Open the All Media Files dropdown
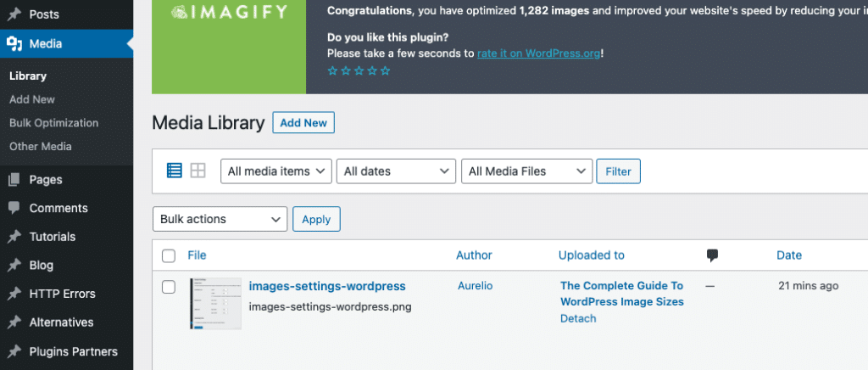Image resolution: width=868 pixels, height=370 pixels. coord(527,171)
